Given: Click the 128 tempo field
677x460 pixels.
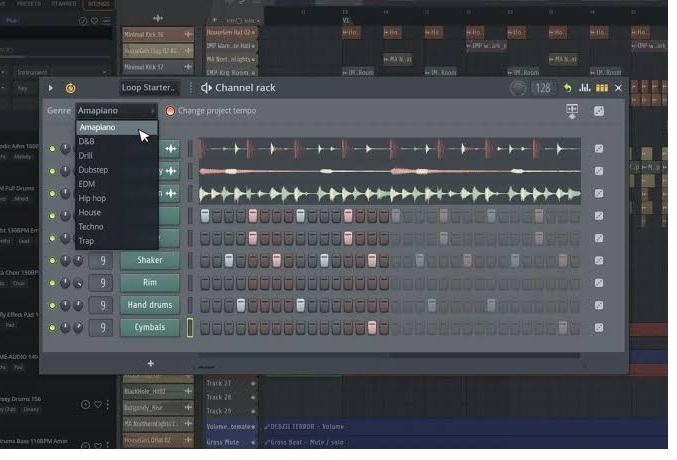Looking at the screenshot, I should click(x=543, y=89).
